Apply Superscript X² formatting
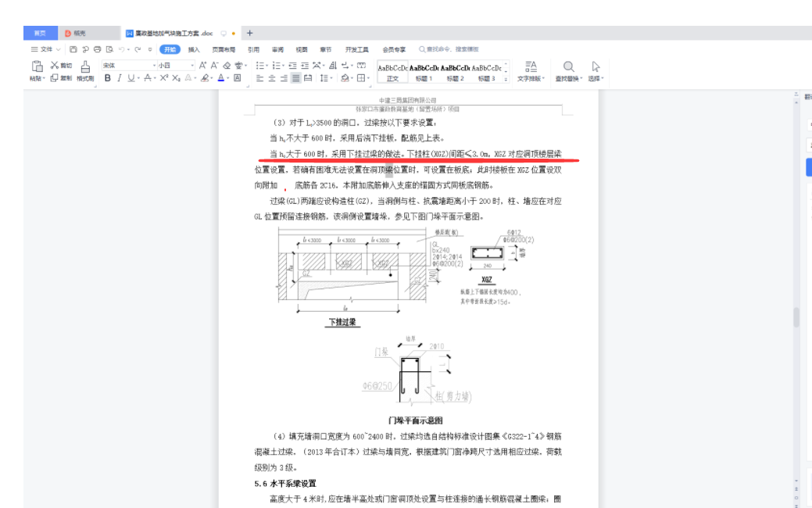The width and height of the screenshot is (812, 508). 164,78
